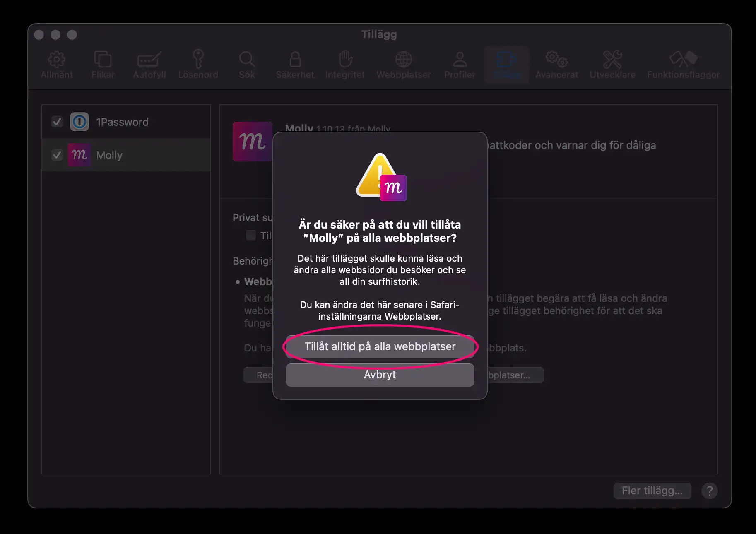Open help with the question mark button
The width and height of the screenshot is (756, 534).
pos(709,491)
